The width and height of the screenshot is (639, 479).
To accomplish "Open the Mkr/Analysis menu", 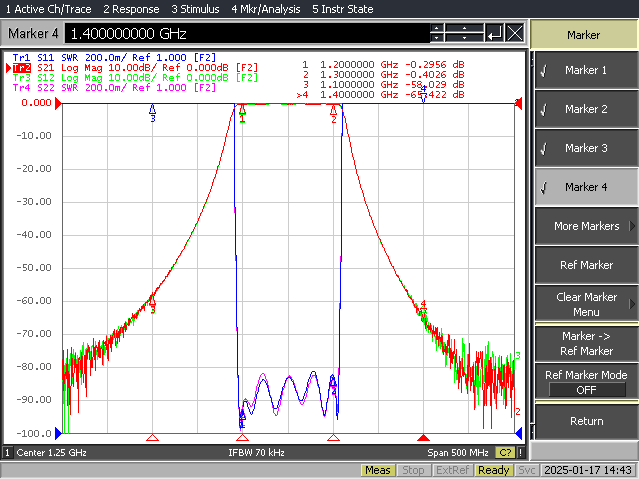I will (x=266, y=9).
